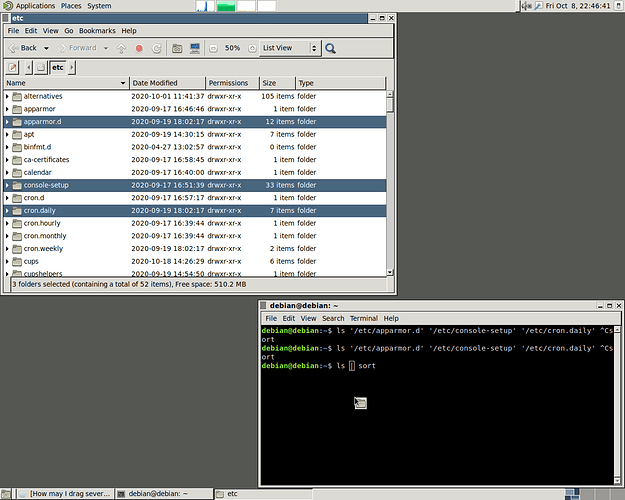Open the View menu in etc window
Image resolution: width=625 pixels, height=500 pixels.
coord(51,31)
